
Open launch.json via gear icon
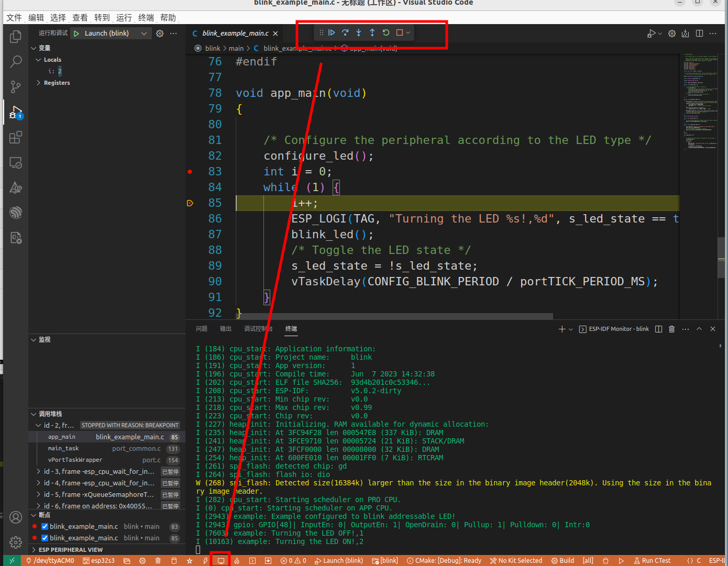pos(160,33)
